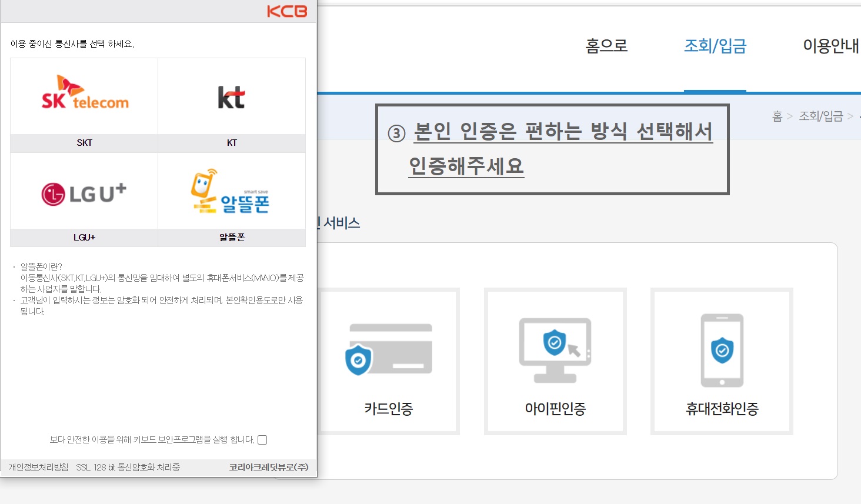Open the 홈으로 menu item

point(606,46)
